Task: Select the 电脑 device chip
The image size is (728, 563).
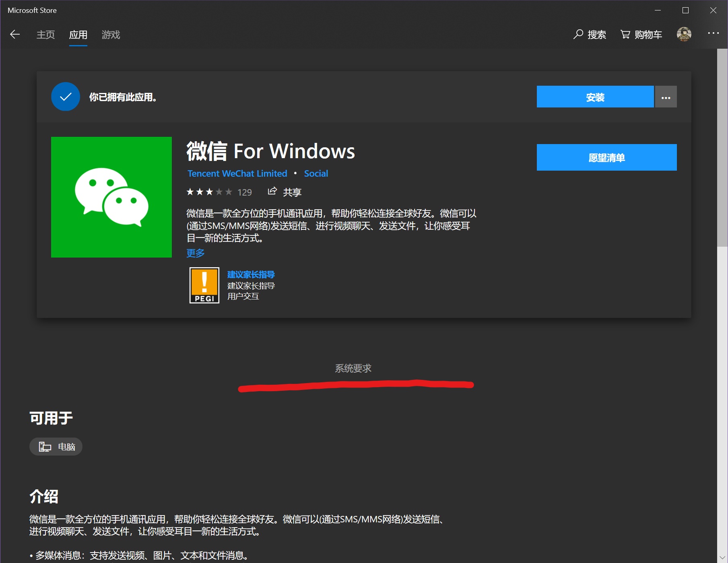Action: coord(56,447)
